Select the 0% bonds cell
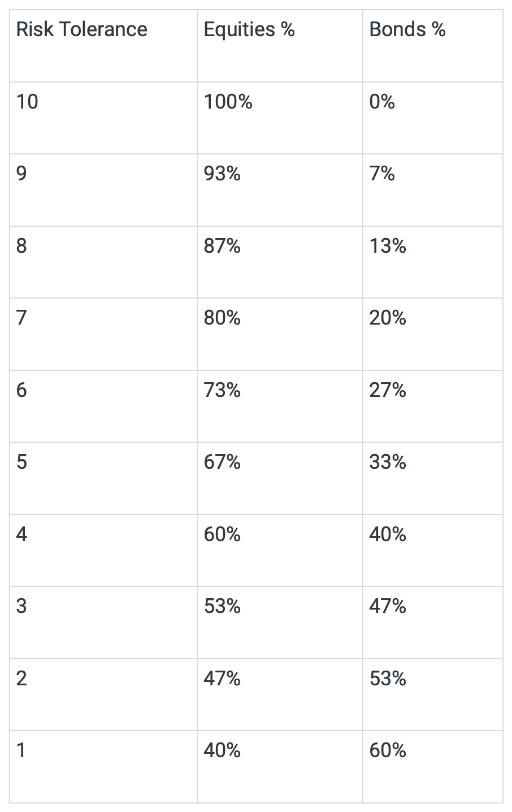Viewport: 512px width, 812px height. pos(433,118)
